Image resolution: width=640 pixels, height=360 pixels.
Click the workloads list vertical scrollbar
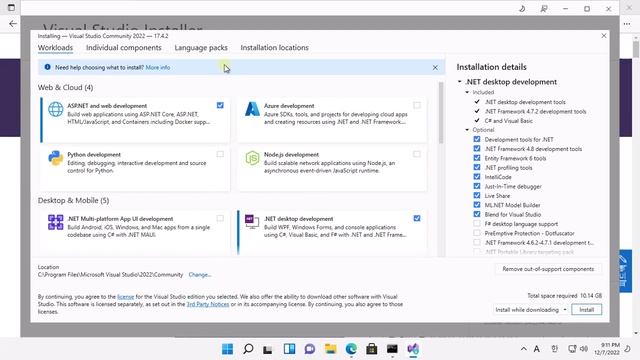[441, 112]
